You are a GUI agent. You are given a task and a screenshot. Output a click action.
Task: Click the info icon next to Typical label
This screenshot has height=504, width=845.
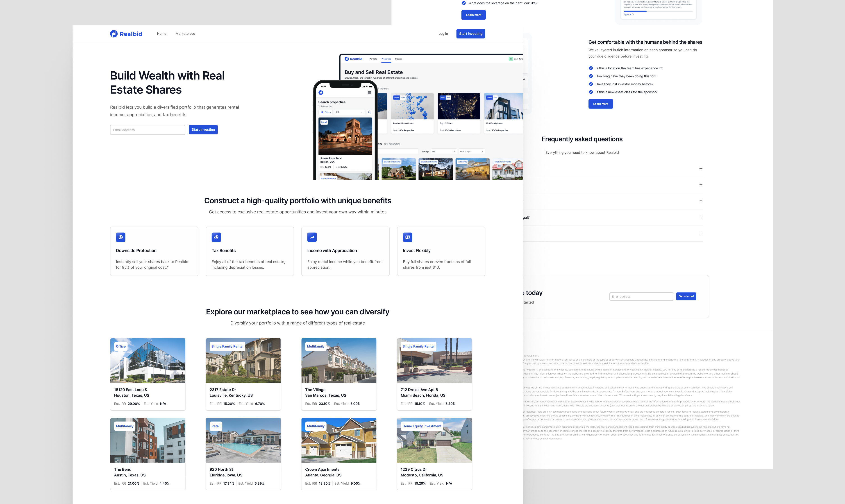point(632,14)
